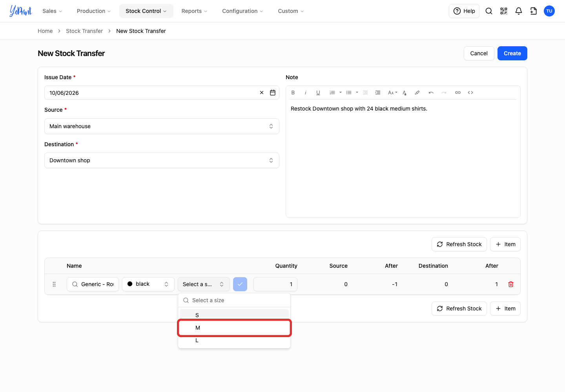The width and height of the screenshot is (565, 392).
Task: Click the Select a size search box
Action: tap(234, 300)
